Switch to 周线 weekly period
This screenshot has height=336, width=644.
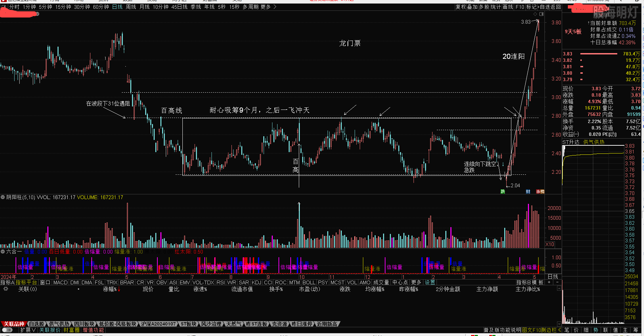point(131,7)
